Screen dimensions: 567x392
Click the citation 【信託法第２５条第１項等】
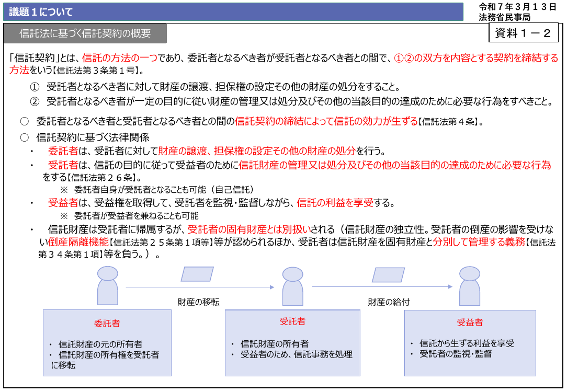point(161,242)
